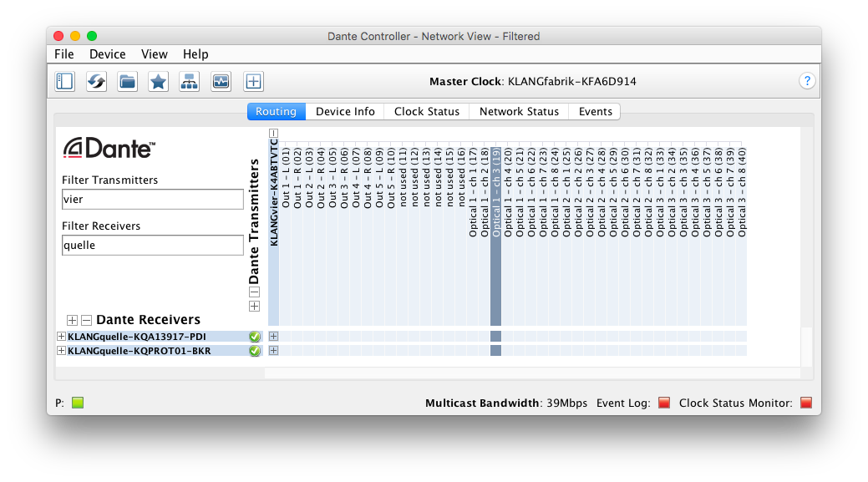
Task: Click the plus-in-box toolbar icon
Action: [253, 81]
